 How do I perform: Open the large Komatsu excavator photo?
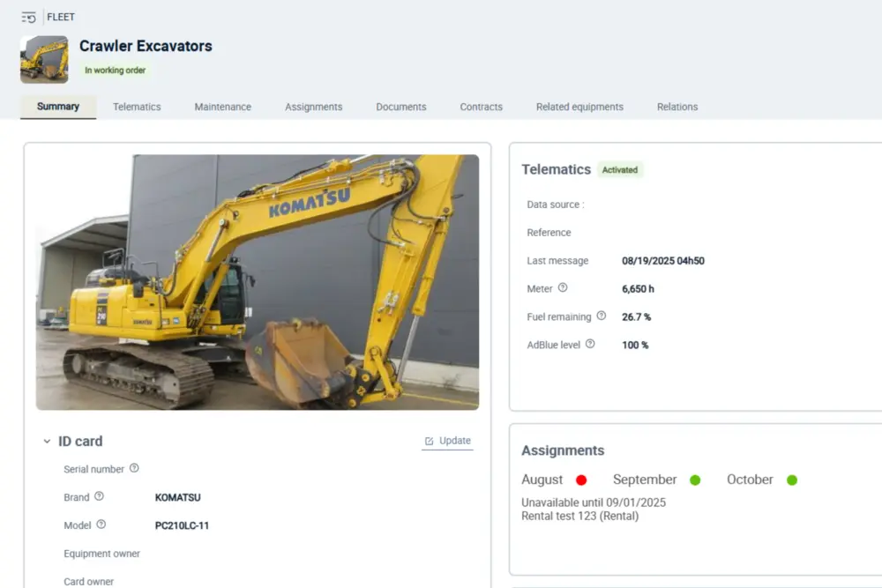tap(258, 282)
